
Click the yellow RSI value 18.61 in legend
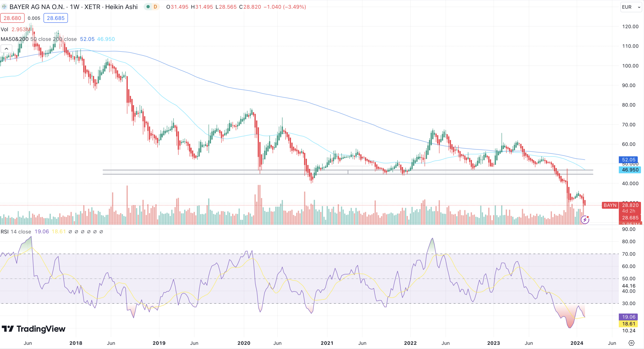coord(59,232)
